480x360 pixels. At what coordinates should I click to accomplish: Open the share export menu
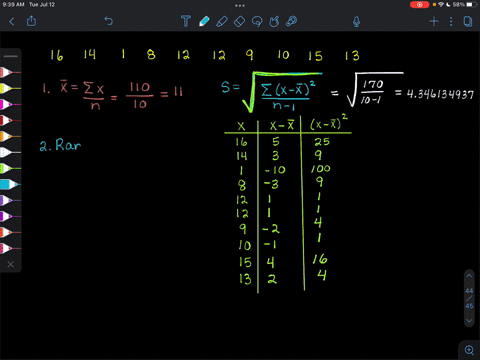tap(31, 21)
